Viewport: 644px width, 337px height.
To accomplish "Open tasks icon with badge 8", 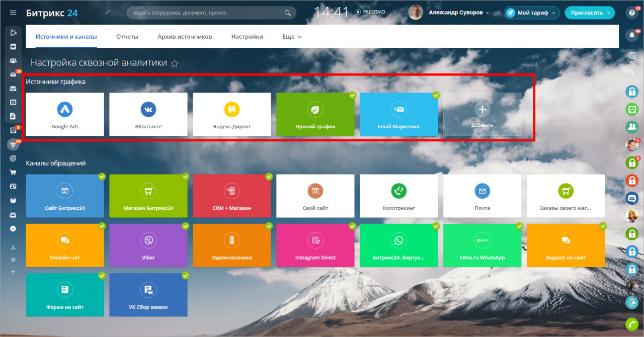I will tap(13, 130).
